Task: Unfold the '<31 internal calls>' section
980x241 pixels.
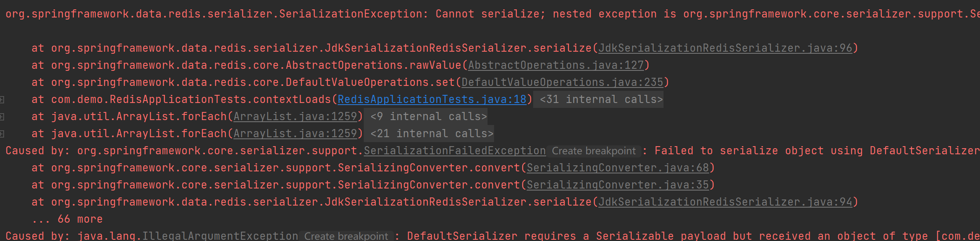Action: 601,99
